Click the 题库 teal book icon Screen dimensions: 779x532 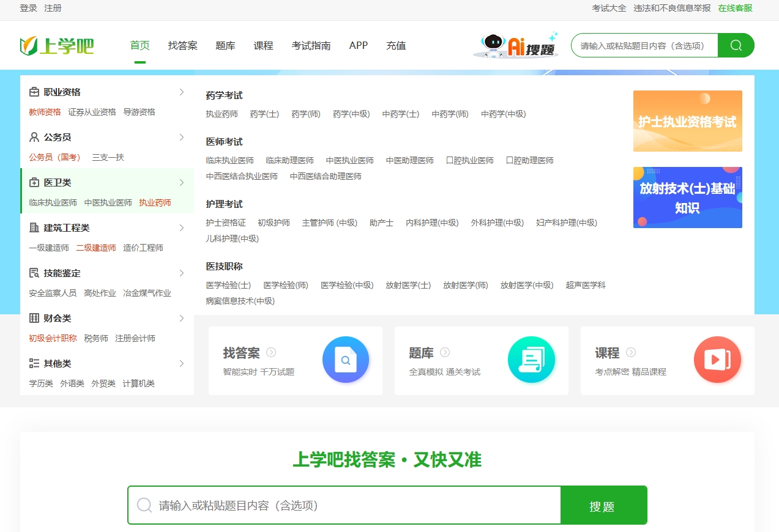coord(531,360)
